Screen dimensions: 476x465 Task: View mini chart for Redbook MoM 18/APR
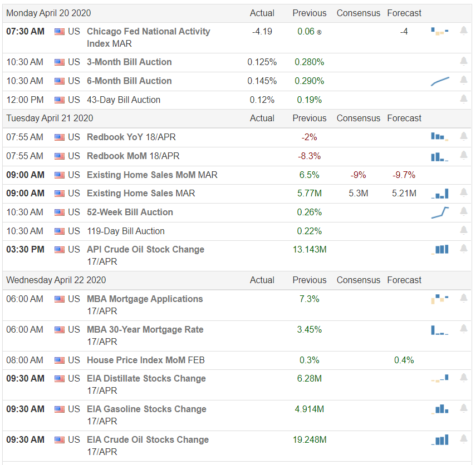[440, 156]
